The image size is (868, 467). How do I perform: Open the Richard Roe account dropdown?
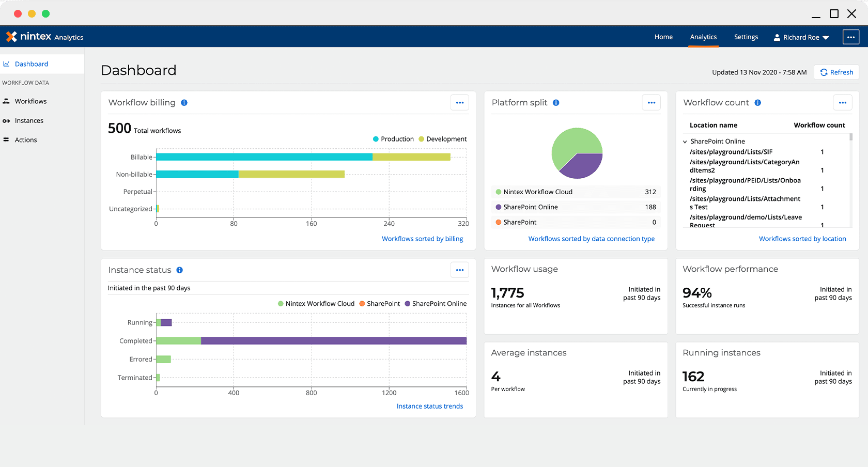(x=801, y=37)
